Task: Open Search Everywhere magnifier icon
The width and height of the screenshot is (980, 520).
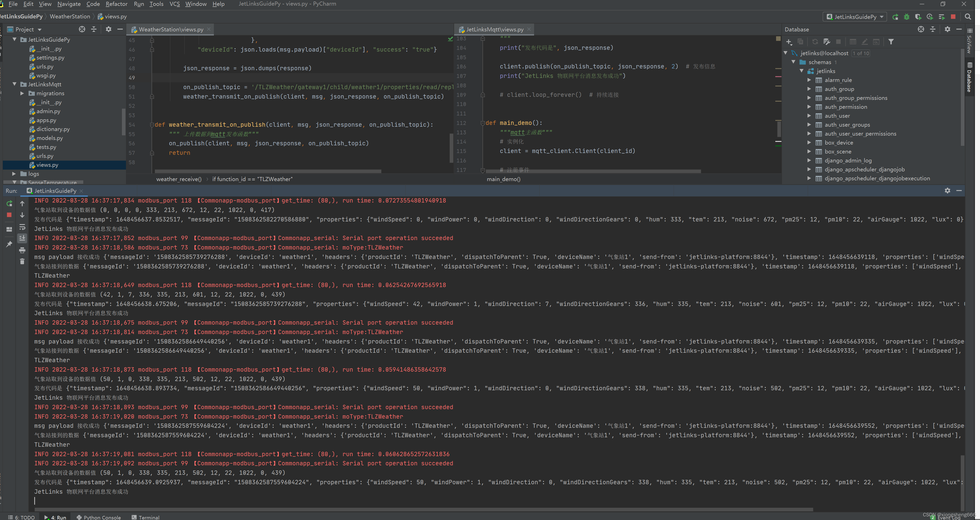Action: pos(968,17)
